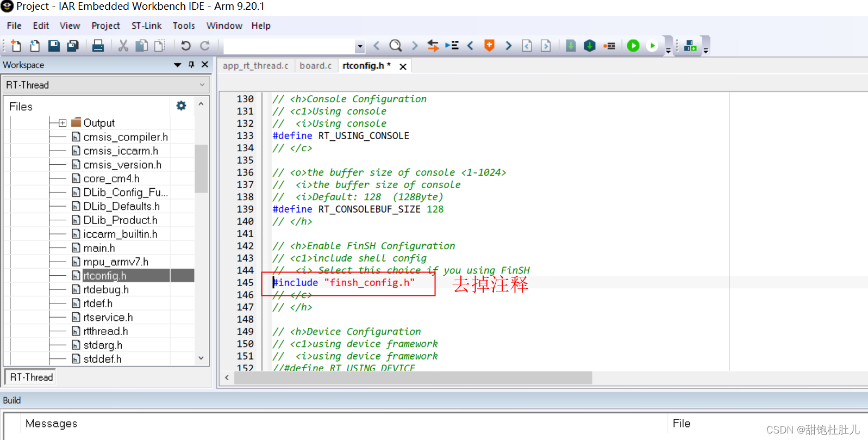This screenshot has width=868, height=440.
Task: Select rtthread.h in the file tree
Action: tap(106, 331)
